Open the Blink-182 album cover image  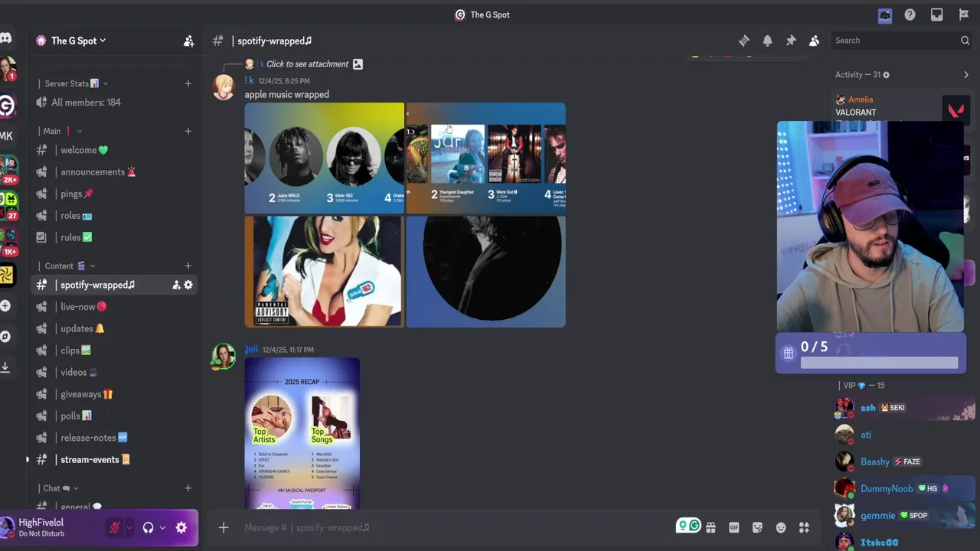click(324, 272)
